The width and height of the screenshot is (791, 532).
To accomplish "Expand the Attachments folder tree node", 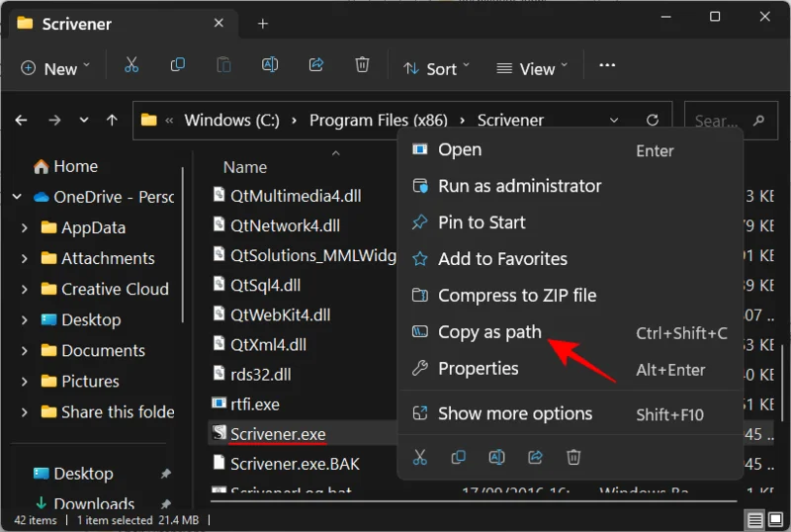I will (x=24, y=259).
